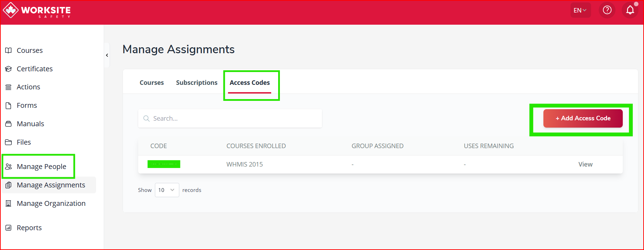Click the COURSES ENROLLED column header

[x=256, y=146]
